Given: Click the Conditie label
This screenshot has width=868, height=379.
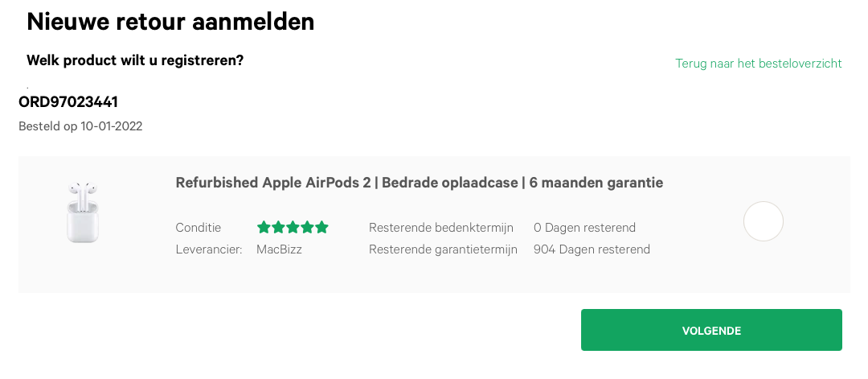Looking at the screenshot, I should (199, 228).
